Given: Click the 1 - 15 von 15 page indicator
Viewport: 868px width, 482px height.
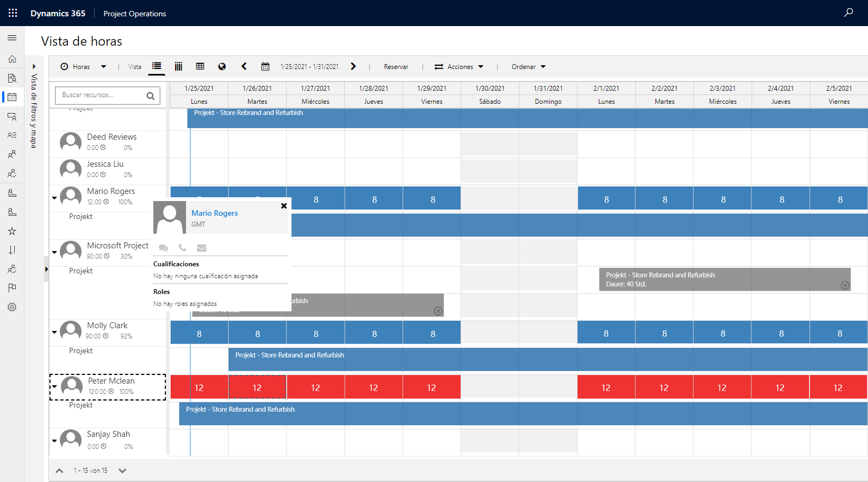Looking at the screenshot, I should [x=91, y=471].
